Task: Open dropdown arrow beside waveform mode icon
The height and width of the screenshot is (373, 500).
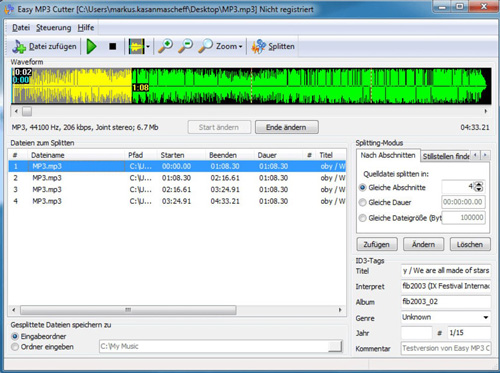Action: [148, 47]
